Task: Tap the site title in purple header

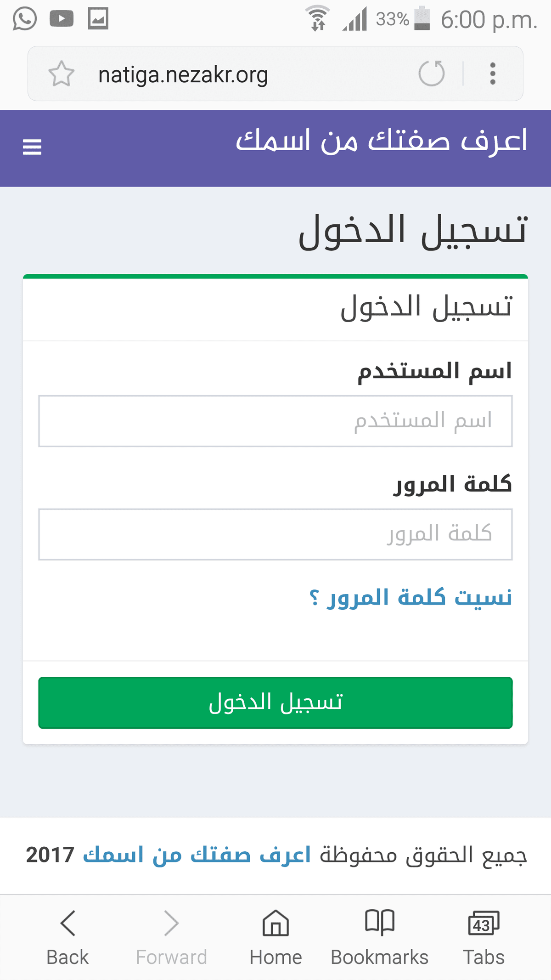Action: point(381,141)
